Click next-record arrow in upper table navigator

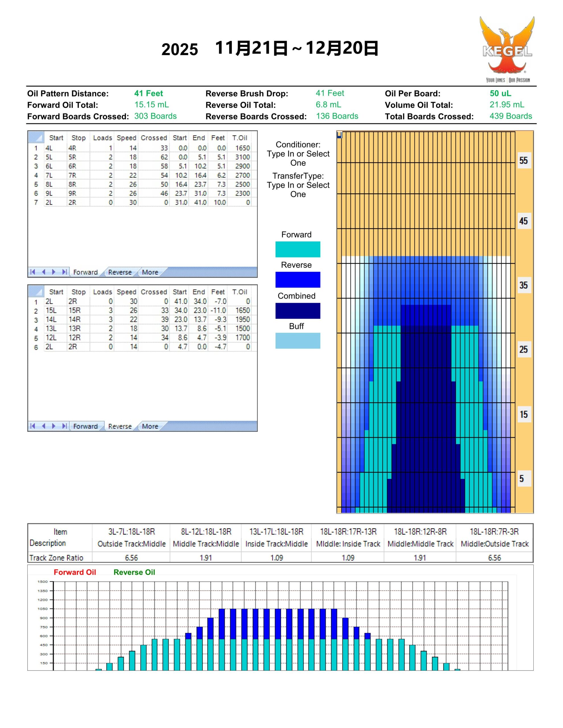pyautogui.click(x=54, y=272)
